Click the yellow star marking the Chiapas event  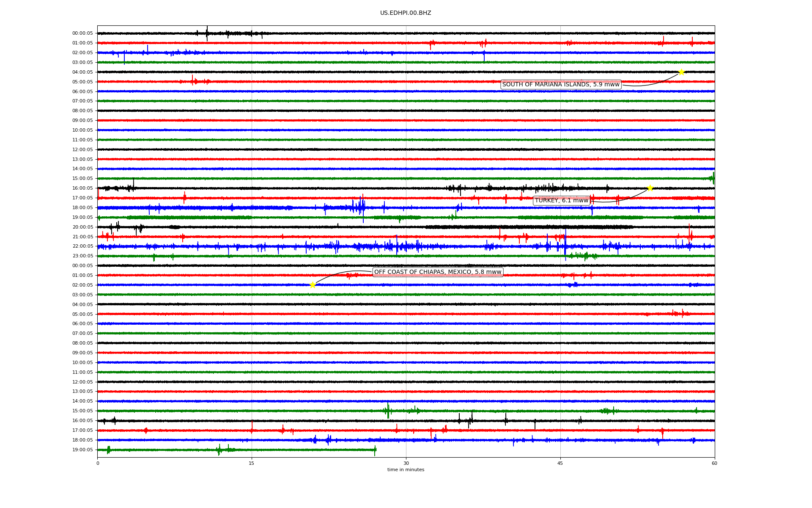pyautogui.click(x=313, y=285)
